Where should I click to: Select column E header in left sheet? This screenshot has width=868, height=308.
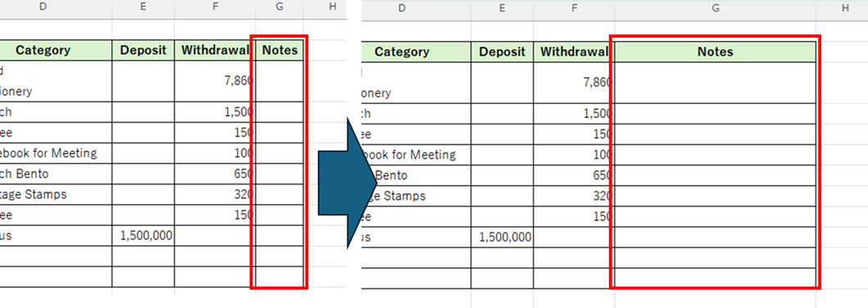click(143, 7)
